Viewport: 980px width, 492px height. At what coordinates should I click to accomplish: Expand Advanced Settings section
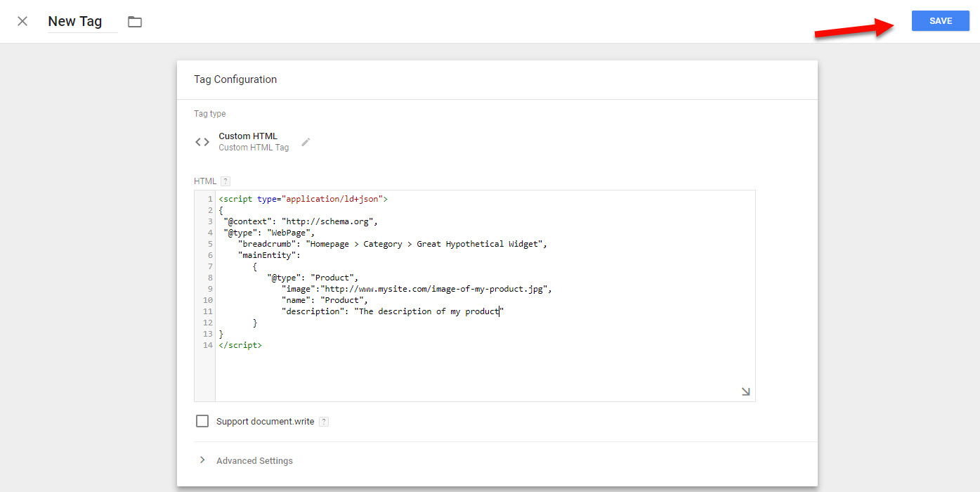202,460
